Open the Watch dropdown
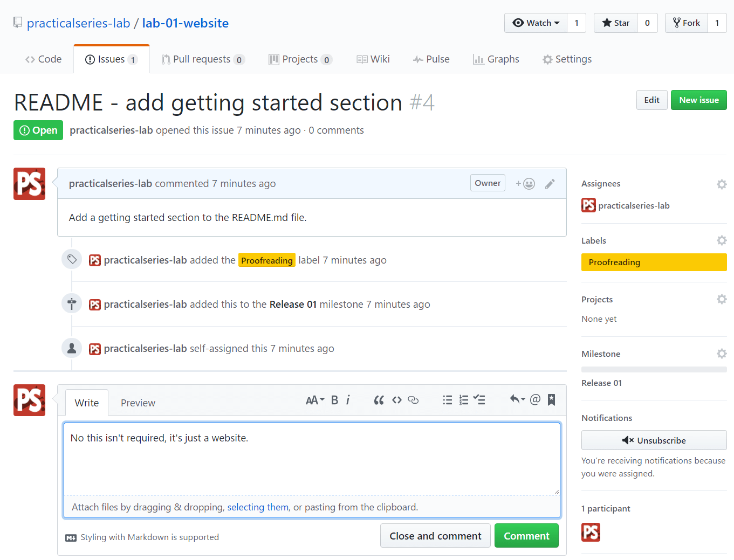 (x=536, y=23)
